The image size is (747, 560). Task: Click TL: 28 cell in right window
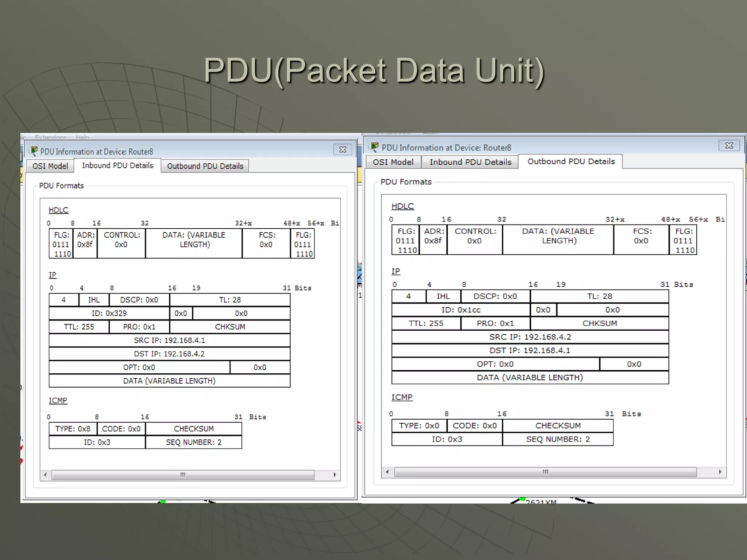[600, 296]
